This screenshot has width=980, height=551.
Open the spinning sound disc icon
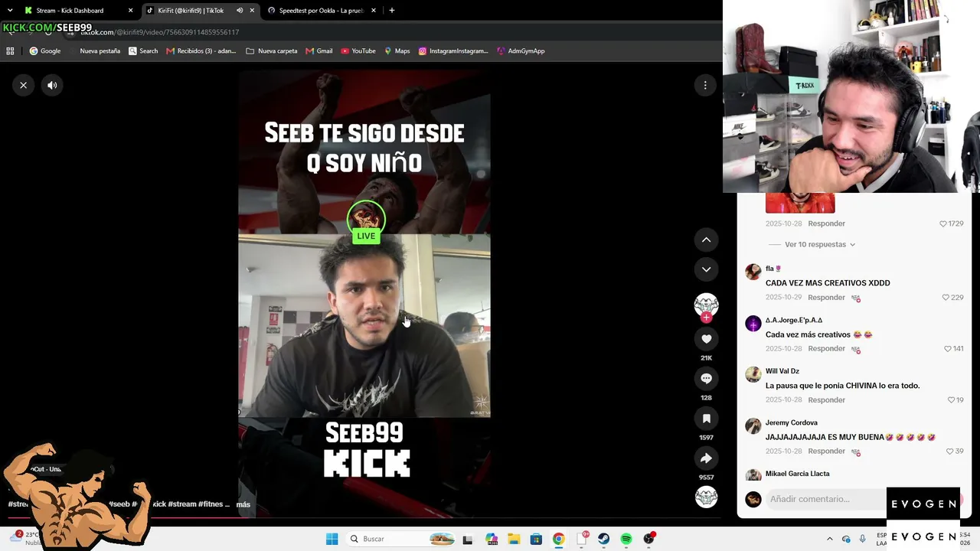click(x=706, y=497)
